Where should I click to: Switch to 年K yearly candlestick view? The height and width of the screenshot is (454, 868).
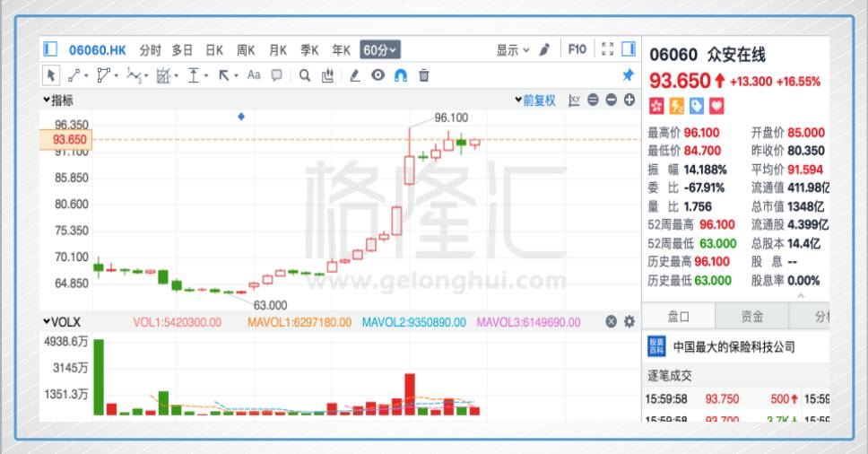click(341, 50)
